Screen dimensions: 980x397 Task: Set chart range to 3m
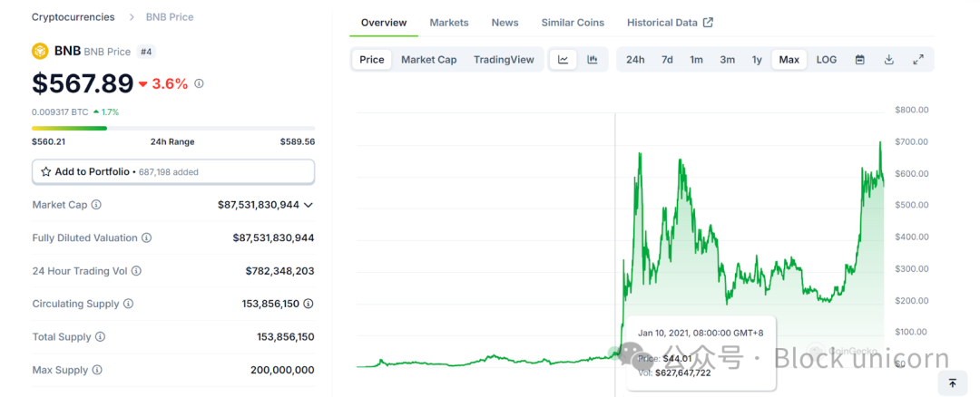[727, 59]
